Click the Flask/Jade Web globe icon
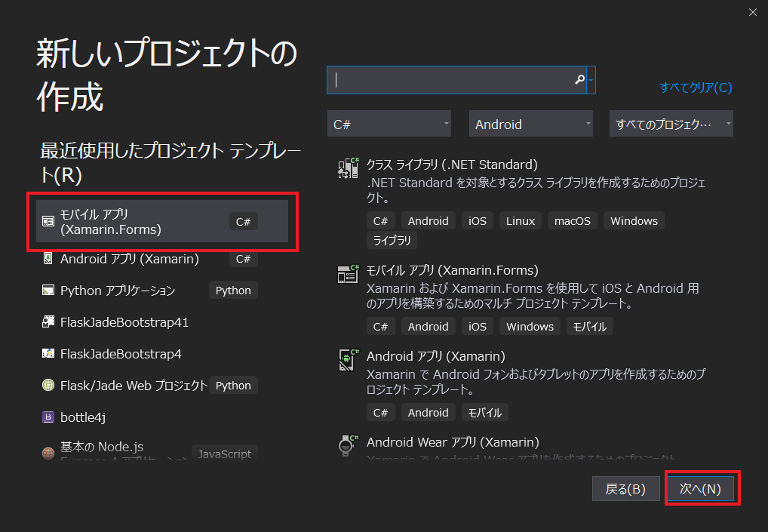The width and height of the screenshot is (768, 532). [48, 385]
